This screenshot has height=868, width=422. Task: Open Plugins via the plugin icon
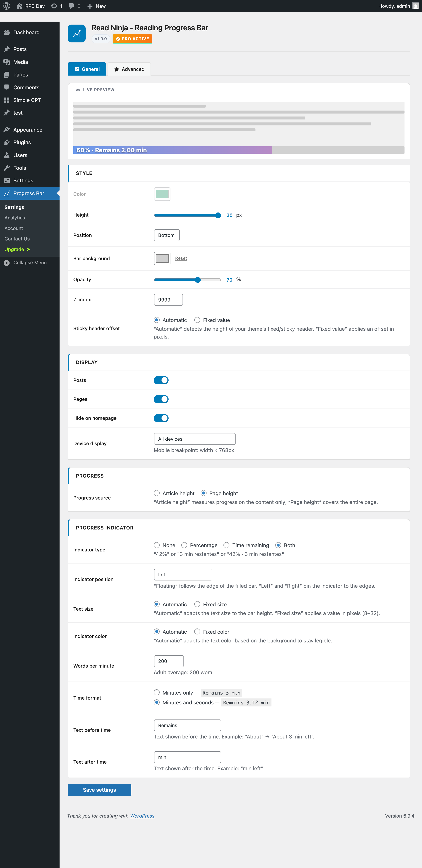point(7,142)
